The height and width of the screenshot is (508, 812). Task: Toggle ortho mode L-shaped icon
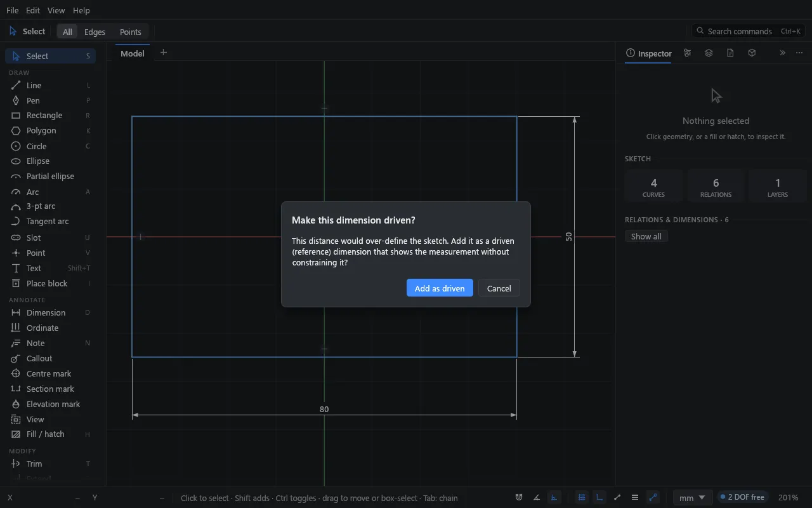tap(599, 498)
